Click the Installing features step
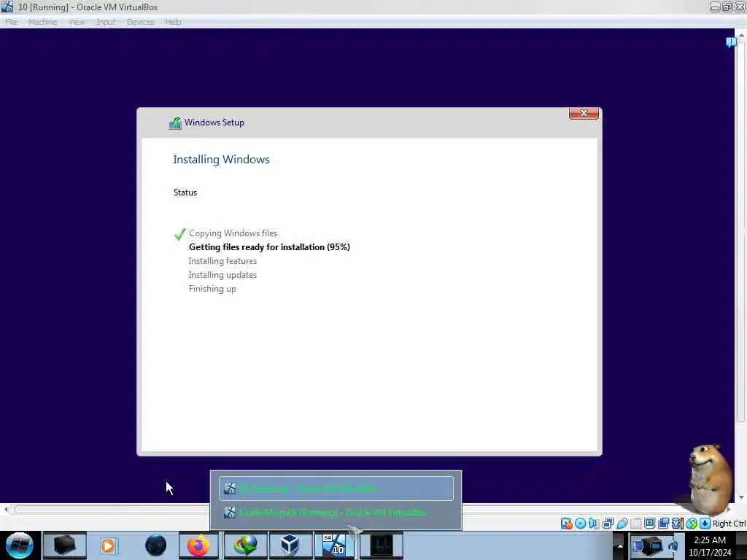Viewport: 747px width, 560px height. click(222, 261)
